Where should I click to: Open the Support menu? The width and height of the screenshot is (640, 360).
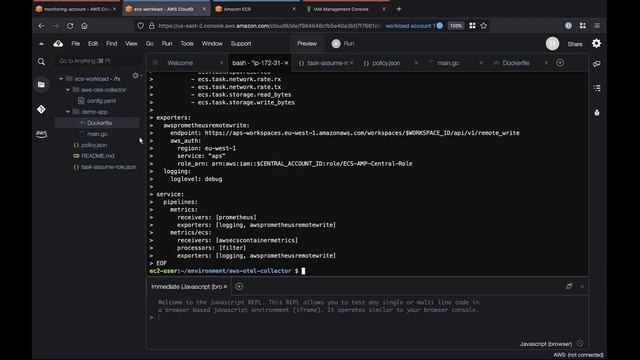[x=241, y=44]
